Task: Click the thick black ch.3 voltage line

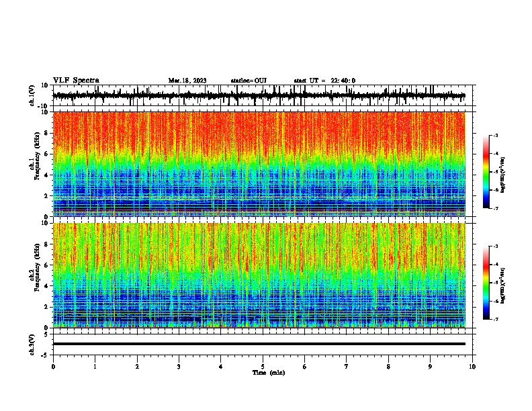Action: tap(259, 344)
